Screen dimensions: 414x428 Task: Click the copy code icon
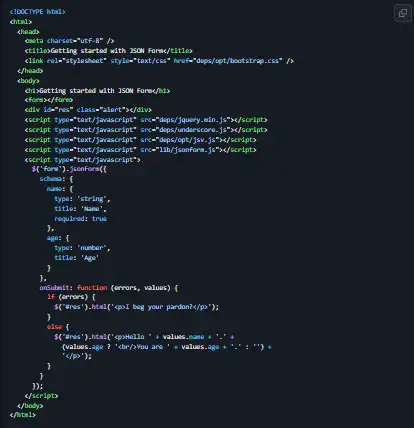click(x=403, y=13)
